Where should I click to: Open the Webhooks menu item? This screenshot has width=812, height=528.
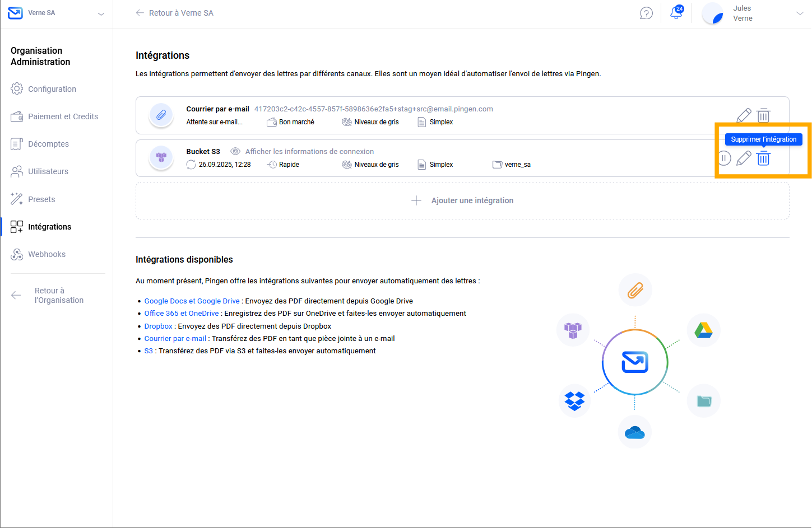pos(47,254)
